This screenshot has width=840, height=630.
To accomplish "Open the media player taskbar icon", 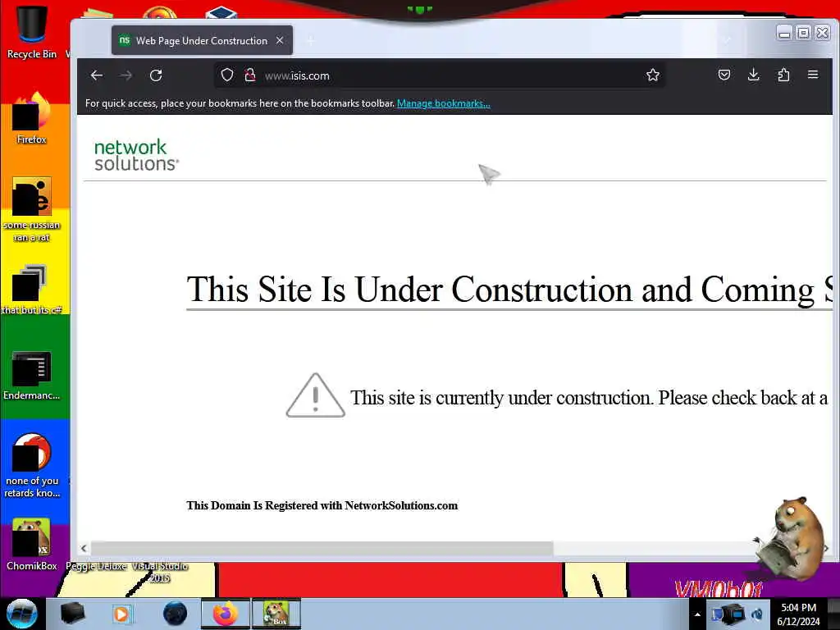I will pos(121,614).
